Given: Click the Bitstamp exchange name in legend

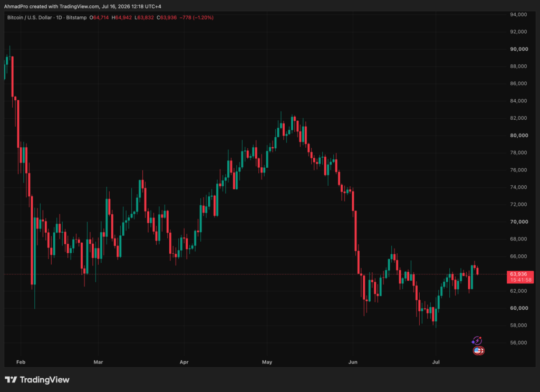Looking at the screenshot, I should pos(76,17).
